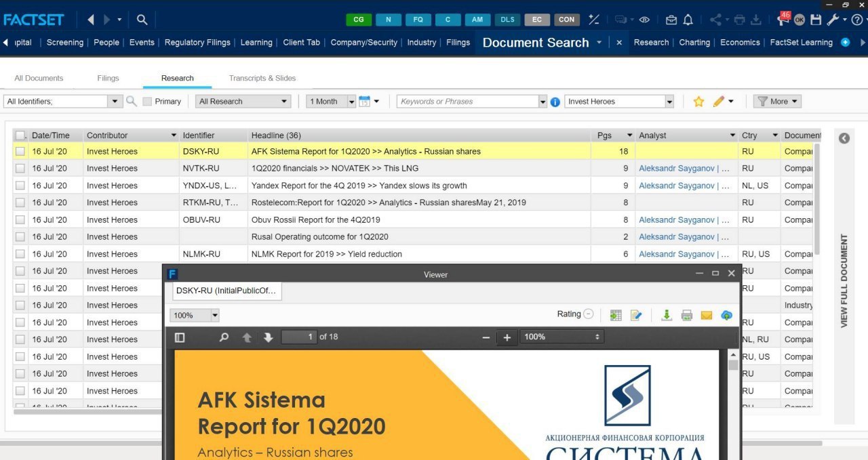
Task: Open notifications flag with 46 badge
Action: tap(783, 18)
